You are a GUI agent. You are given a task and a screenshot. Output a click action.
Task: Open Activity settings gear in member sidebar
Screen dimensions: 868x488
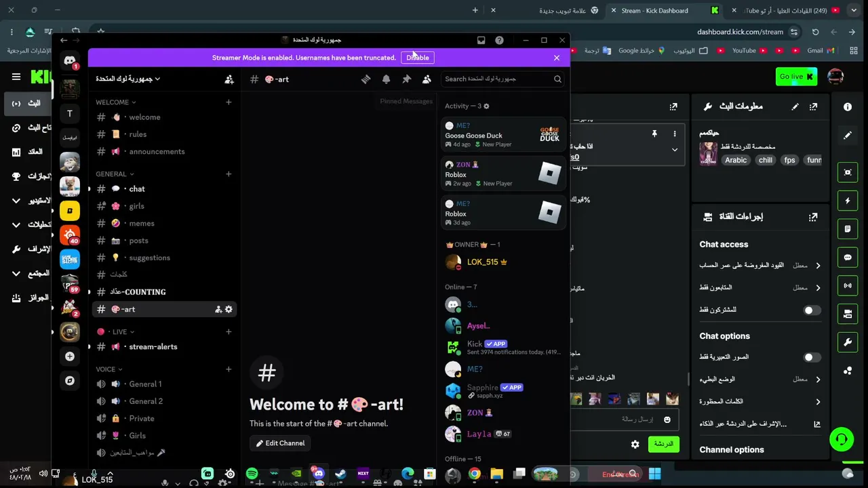(486, 106)
